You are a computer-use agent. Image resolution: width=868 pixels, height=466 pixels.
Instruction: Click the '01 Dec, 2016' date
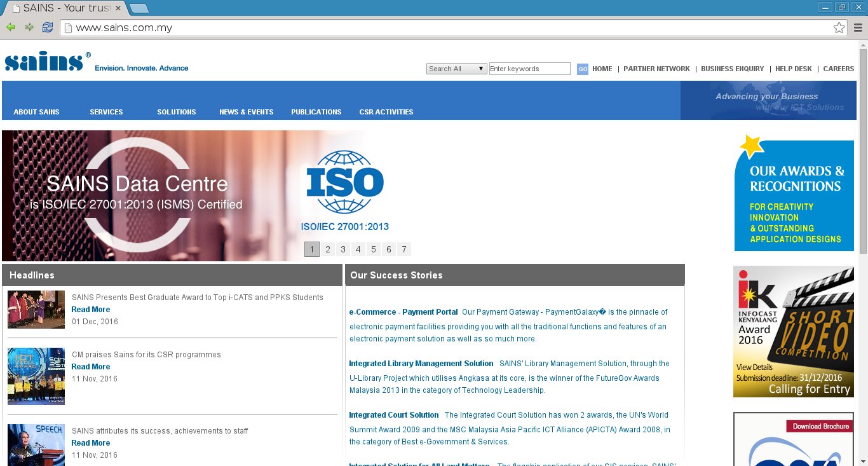point(95,322)
